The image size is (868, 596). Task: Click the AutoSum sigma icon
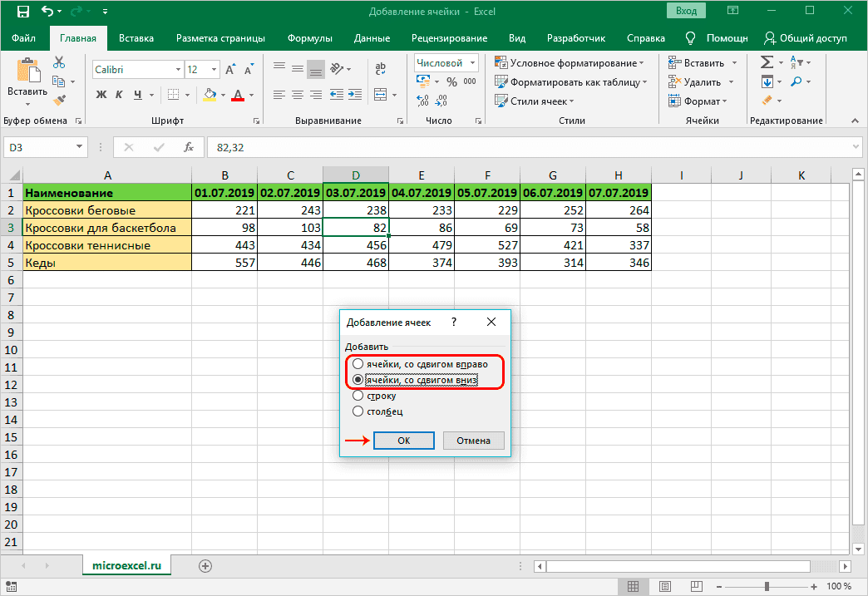[x=767, y=62]
